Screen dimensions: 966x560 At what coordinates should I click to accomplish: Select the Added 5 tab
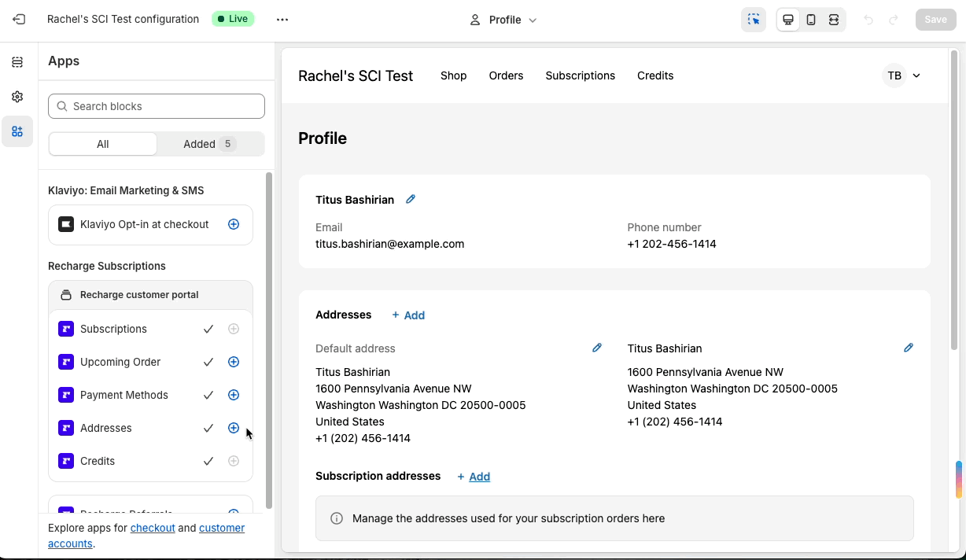coord(209,144)
